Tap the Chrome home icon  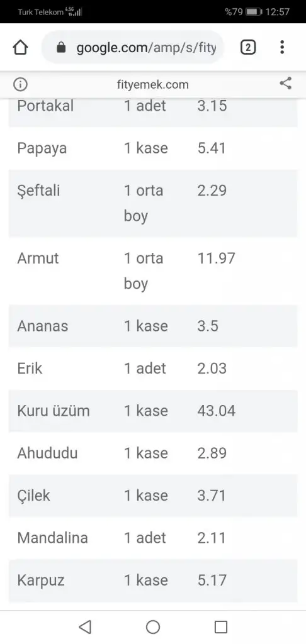click(x=20, y=48)
